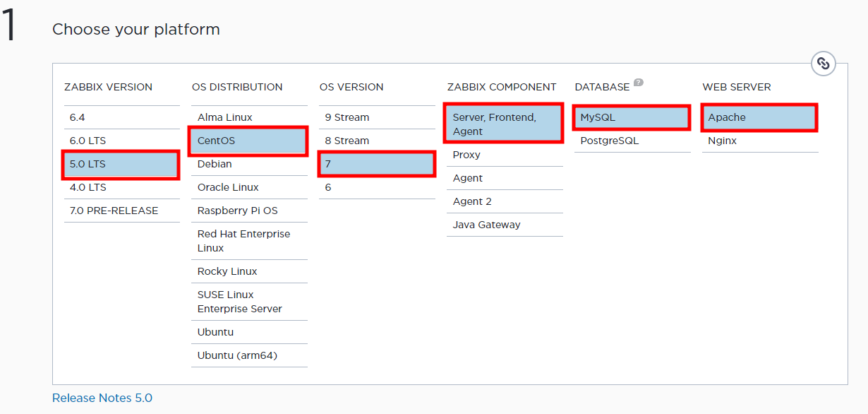
Task: Choose Raspberry Pi OS distribution
Action: 249,211
